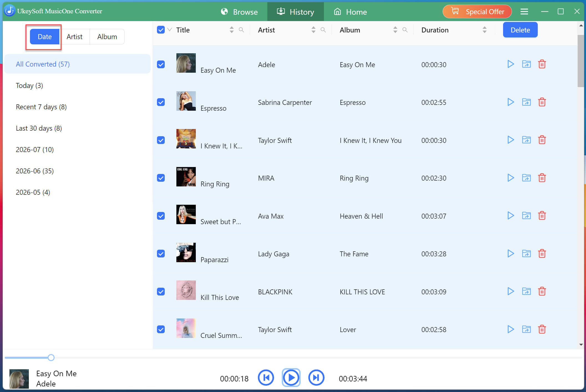Toggle the player's main play button
586x392 pixels.
[x=291, y=378]
